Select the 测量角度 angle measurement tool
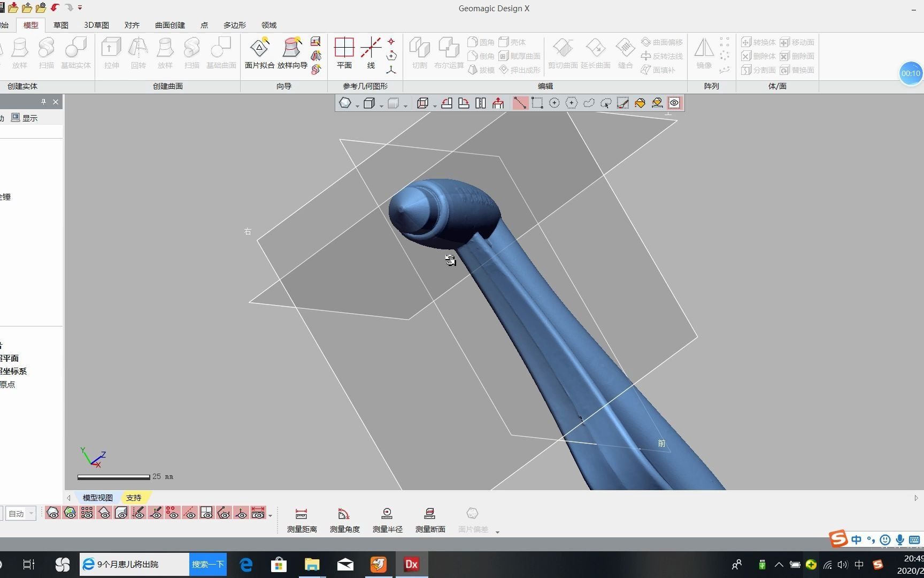Image resolution: width=924 pixels, height=578 pixels. [344, 518]
